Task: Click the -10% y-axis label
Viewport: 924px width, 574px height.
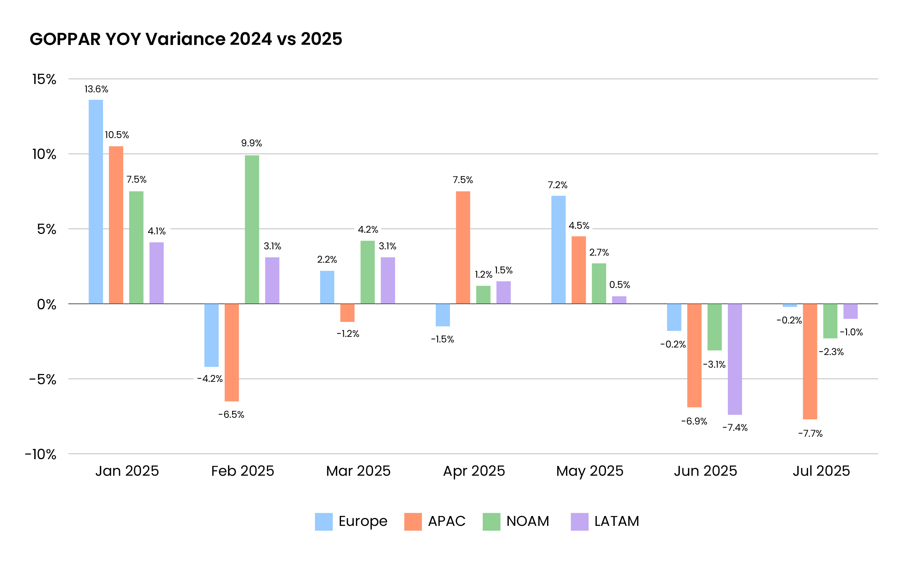Action: 41,454
